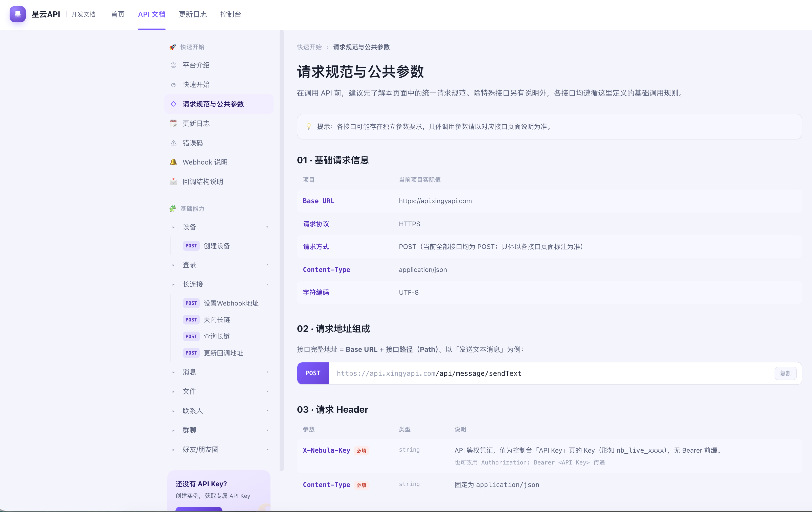812x512 pixels.
Task: Expand the 文件 group in sidebar
Action: [x=218, y=391]
